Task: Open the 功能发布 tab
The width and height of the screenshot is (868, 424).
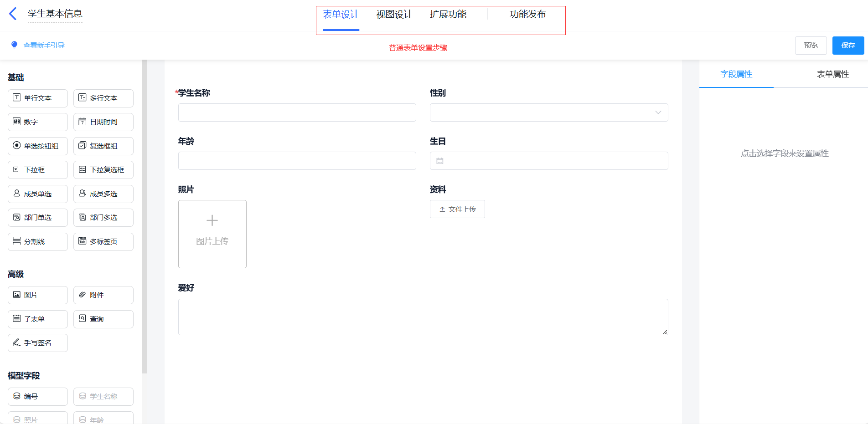Action: (x=528, y=15)
